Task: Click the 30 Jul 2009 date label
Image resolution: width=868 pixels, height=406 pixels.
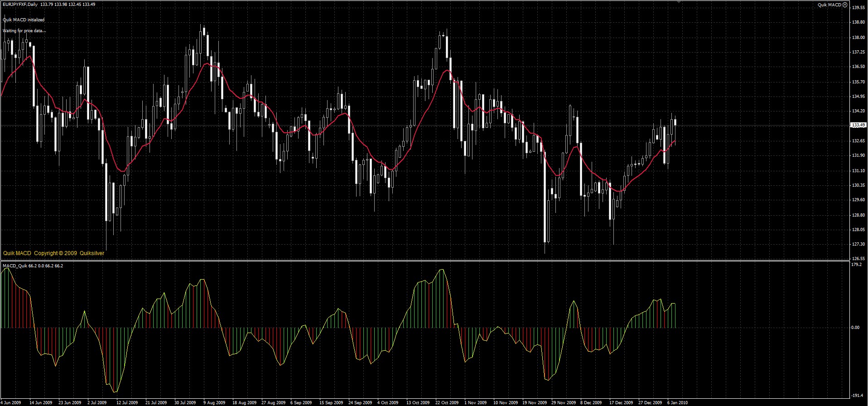Action: tap(185, 402)
